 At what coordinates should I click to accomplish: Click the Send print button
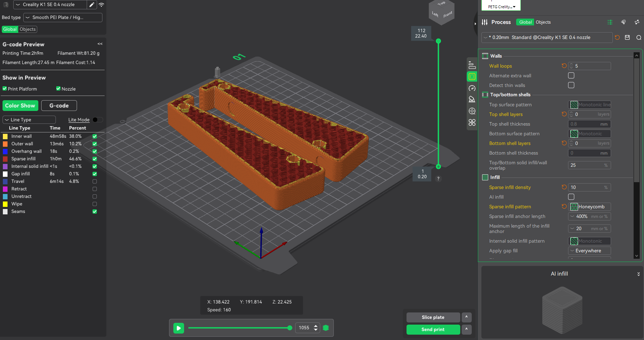tap(433, 330)
